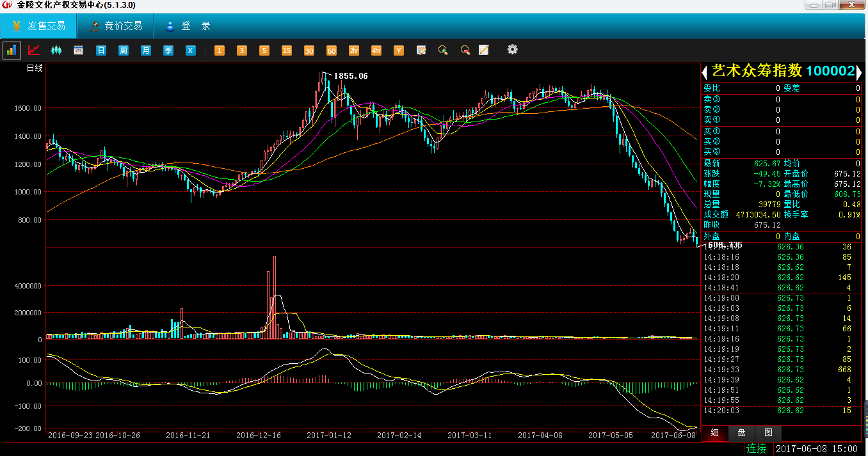Viewport: 868px width, 456px height.
Task: Click the trade row at 14:19:11
Action: 783,329
